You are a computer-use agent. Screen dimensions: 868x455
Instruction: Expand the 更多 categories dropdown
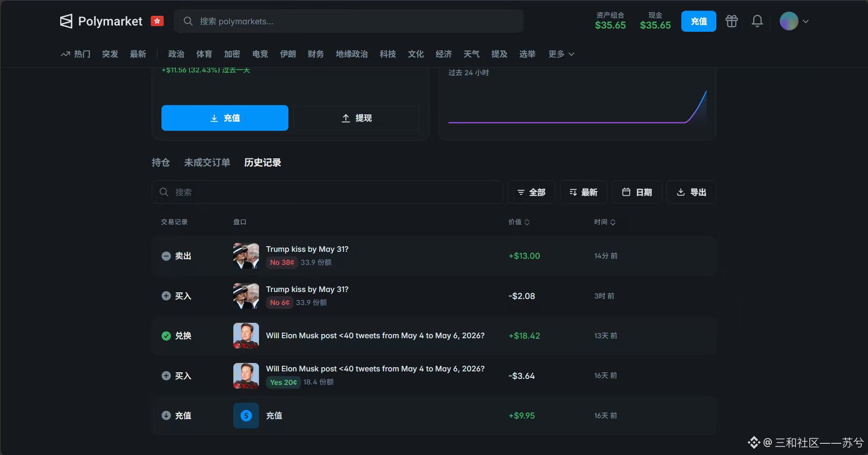pos(561,54)
